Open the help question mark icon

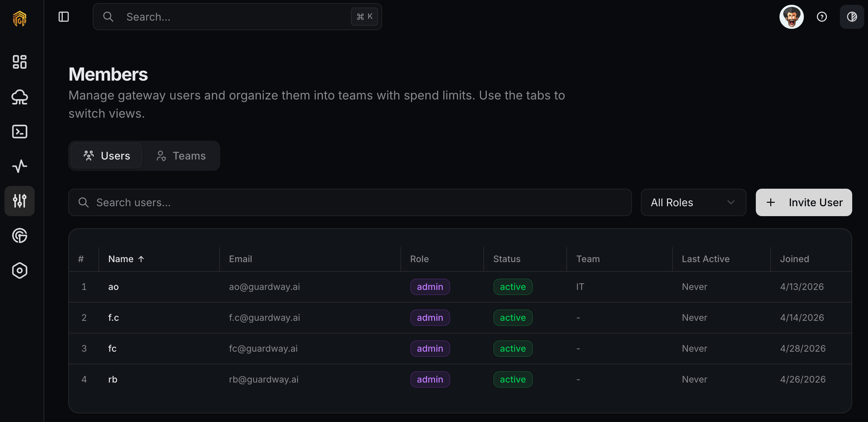822,16
